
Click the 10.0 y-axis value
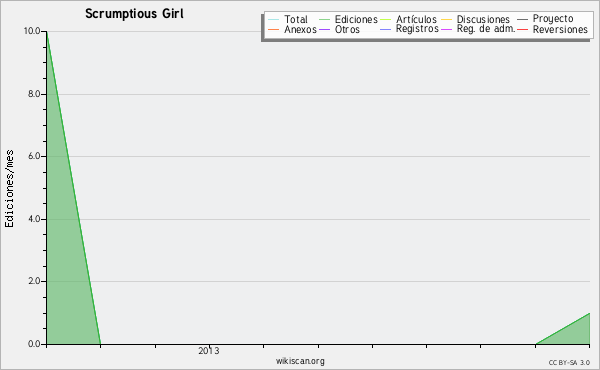(x=32, y=31)
